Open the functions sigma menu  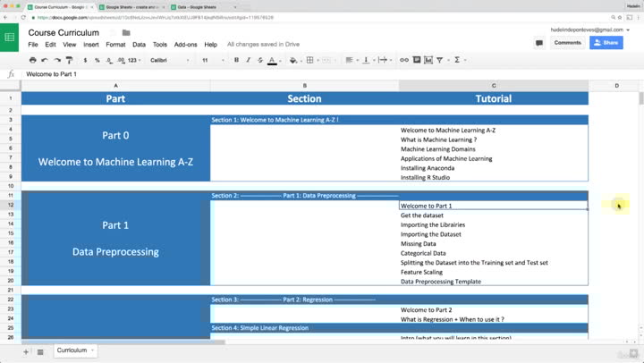(457, 60)
